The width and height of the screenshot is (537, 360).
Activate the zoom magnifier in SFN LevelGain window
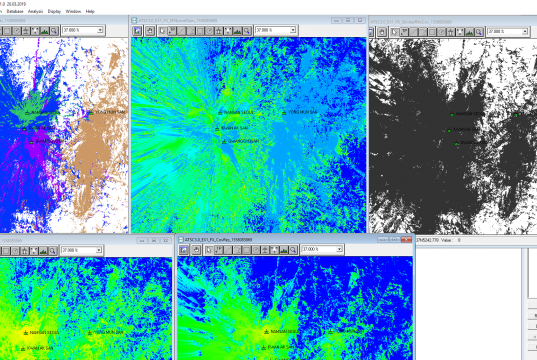pyautogui.click(x=247, y=31)
